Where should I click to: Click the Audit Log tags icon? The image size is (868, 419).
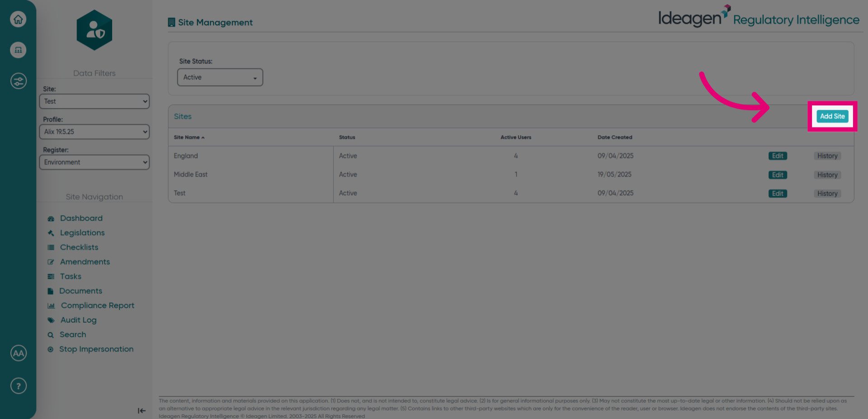pos(51,320)
